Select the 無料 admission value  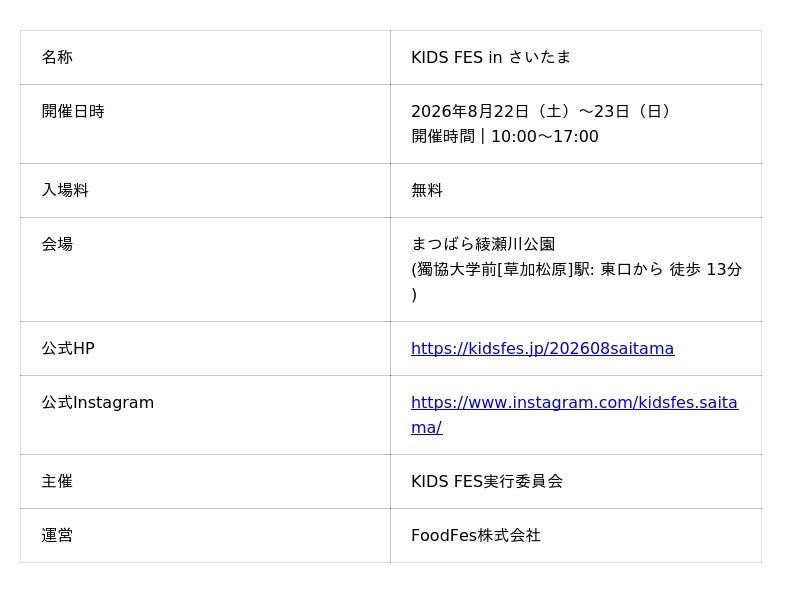[x=427, y=190]
